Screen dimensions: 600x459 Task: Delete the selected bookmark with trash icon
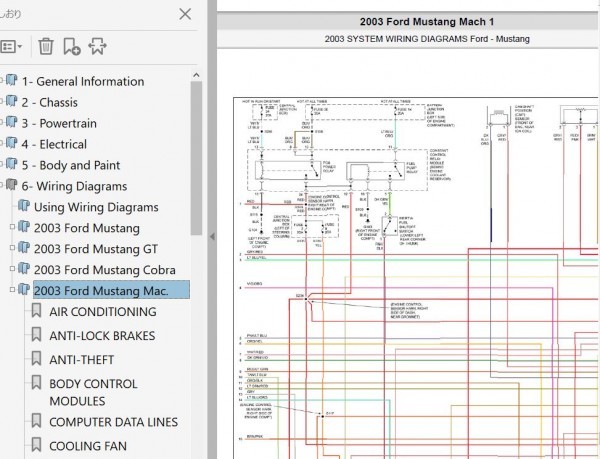(46, 46)
